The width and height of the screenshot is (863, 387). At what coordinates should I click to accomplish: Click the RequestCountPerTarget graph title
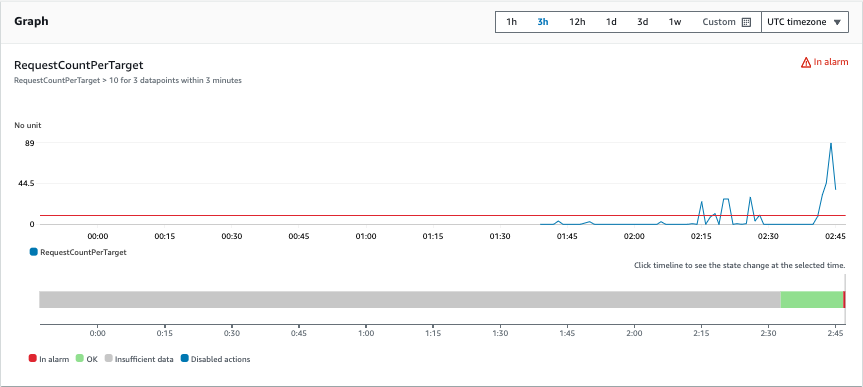pyautogui.click(x=79, y=65)
